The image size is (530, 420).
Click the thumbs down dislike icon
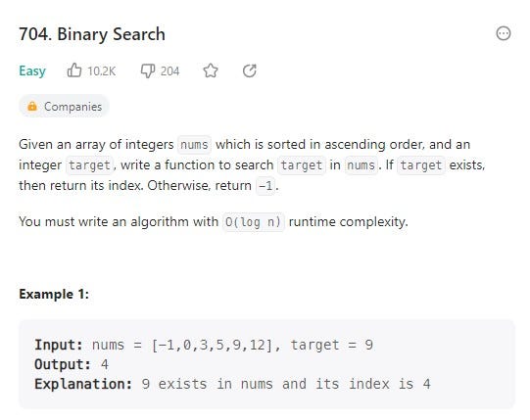click(148, 70)
